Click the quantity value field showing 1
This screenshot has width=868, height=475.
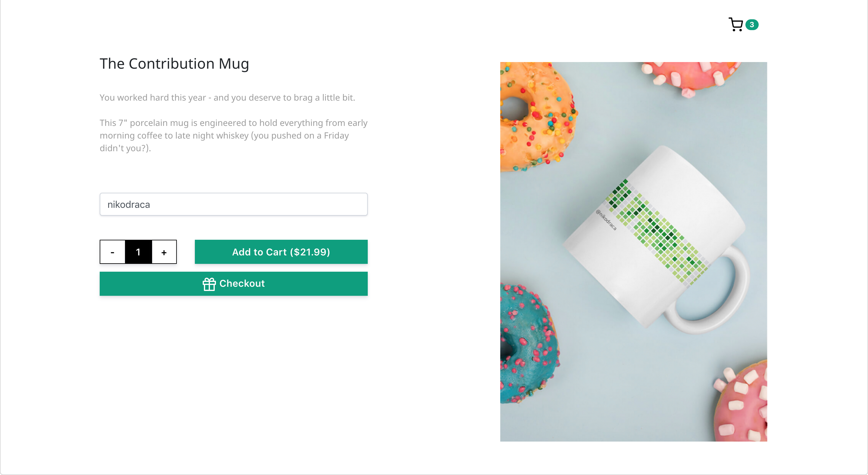click(x=138, y=252)
